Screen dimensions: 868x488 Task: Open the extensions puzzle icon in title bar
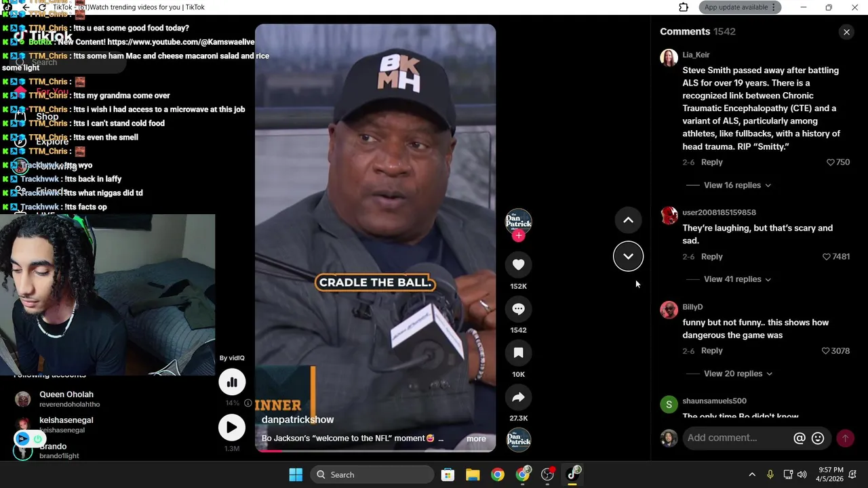(x=684, y=7)
